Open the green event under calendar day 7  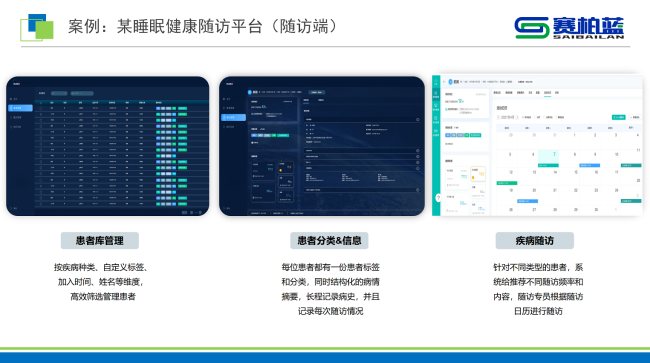point(548,165)
